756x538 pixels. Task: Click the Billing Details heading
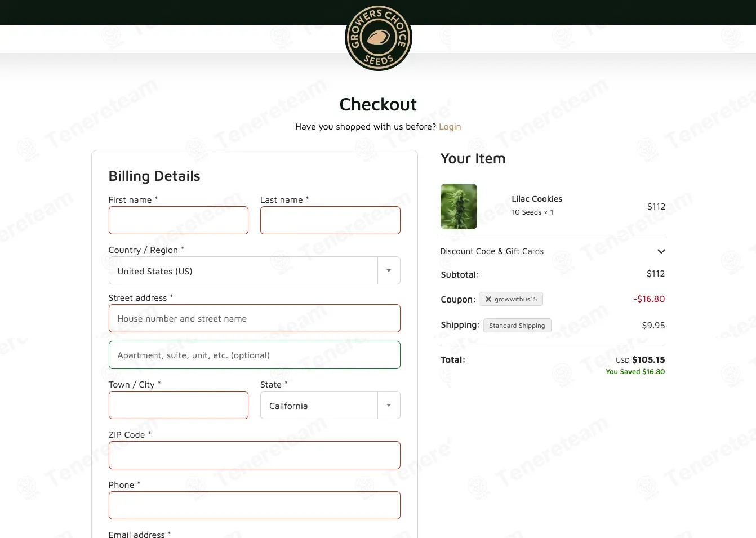click(x=154, y=176)
